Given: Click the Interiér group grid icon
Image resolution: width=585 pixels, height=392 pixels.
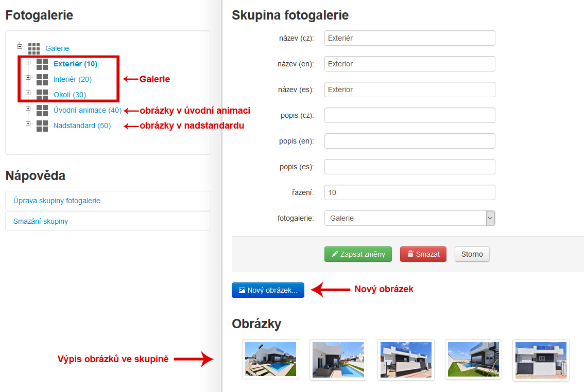Looking at the screenshot, I should pos(42,80).
